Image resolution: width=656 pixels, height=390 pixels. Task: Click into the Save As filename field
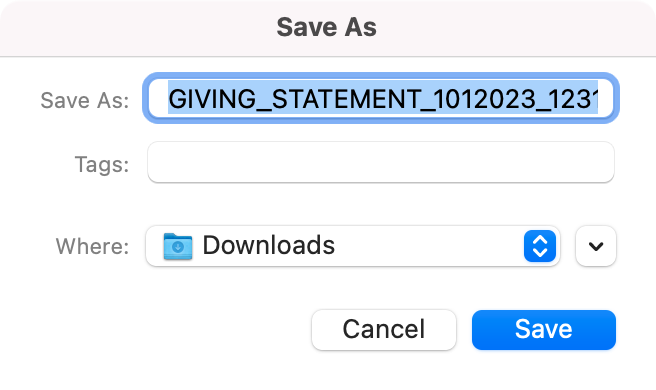point(381,99)
